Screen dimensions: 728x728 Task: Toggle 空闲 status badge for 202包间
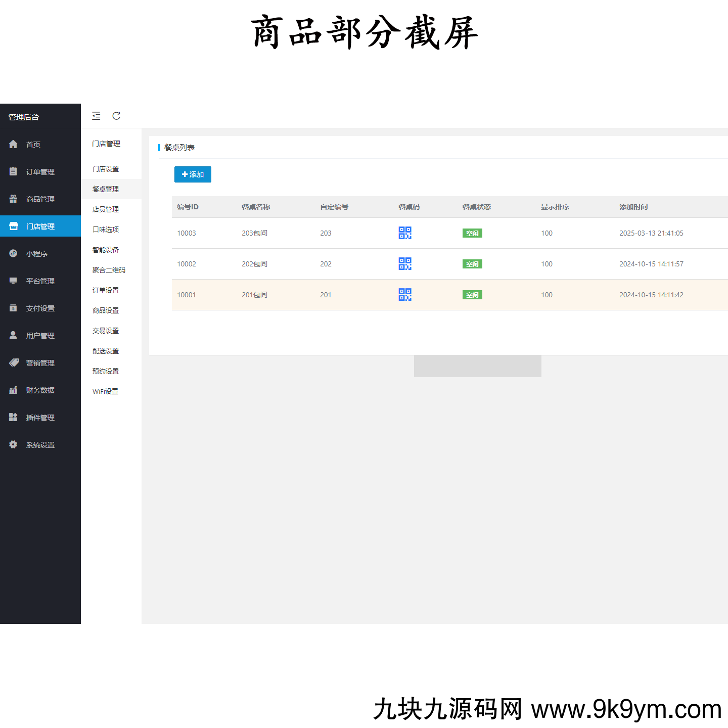click(x=472, y=264)
